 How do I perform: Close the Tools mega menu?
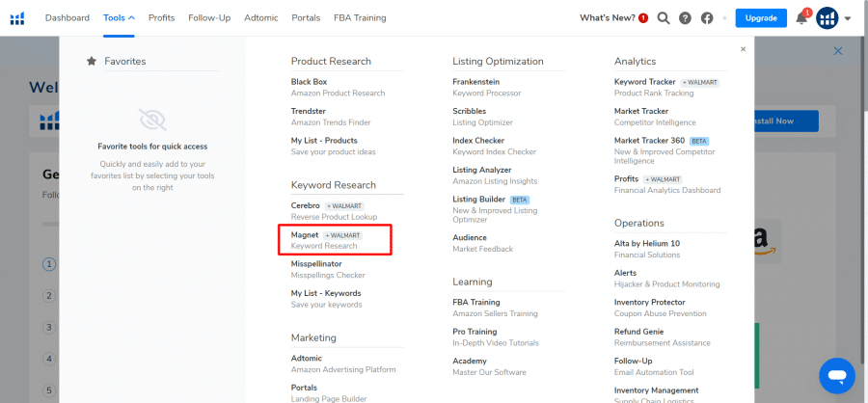(x=743, y=49)
